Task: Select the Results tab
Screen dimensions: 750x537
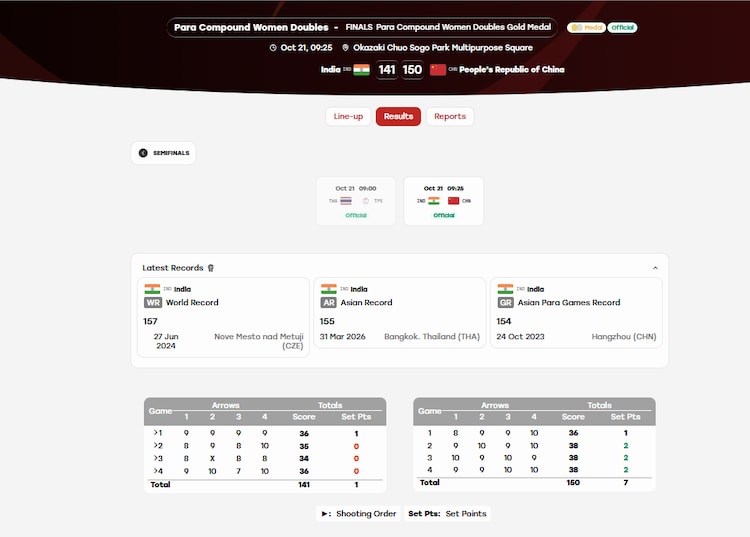Action: (398, 116)
